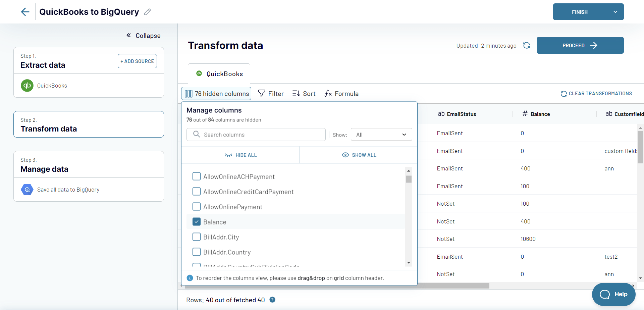Check the BillAddr.Country checkbox
The height and width of the screenshot is (310, 644).
click(197, 252)
